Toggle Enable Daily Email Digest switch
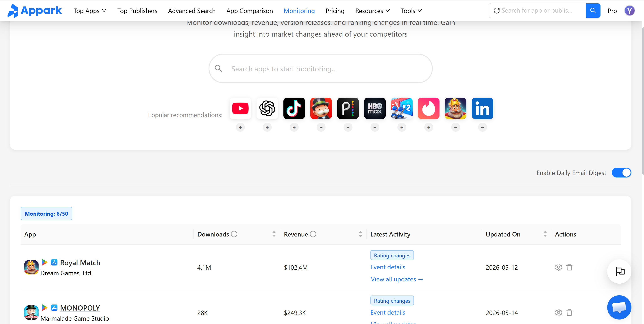The height and width of the screenshot is (324, 644). point(621,173)
